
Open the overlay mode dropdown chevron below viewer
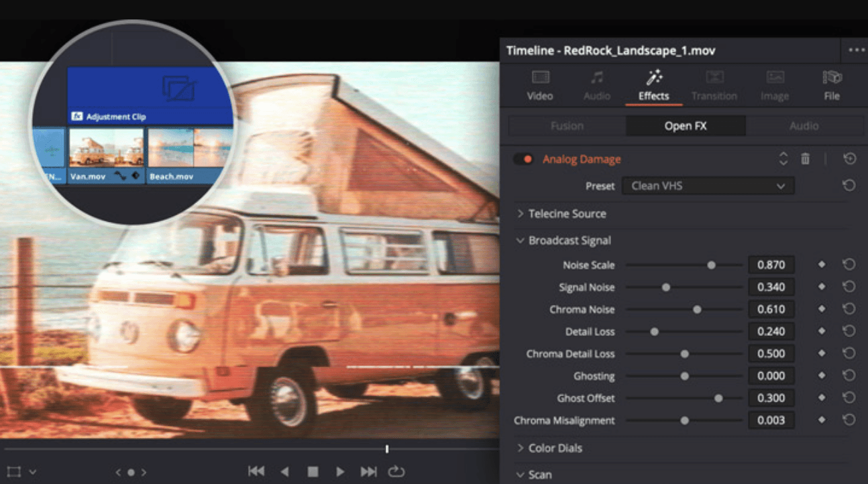point(32,472)
